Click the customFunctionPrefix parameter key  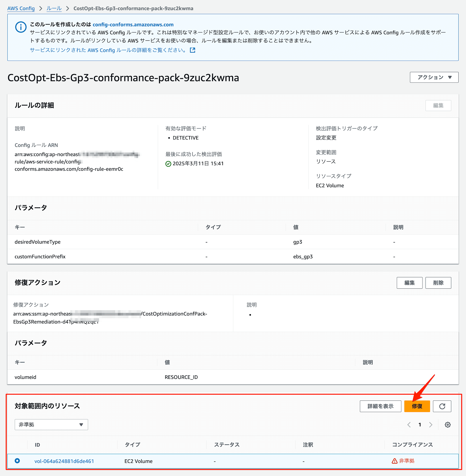click(x=40, y=257)
